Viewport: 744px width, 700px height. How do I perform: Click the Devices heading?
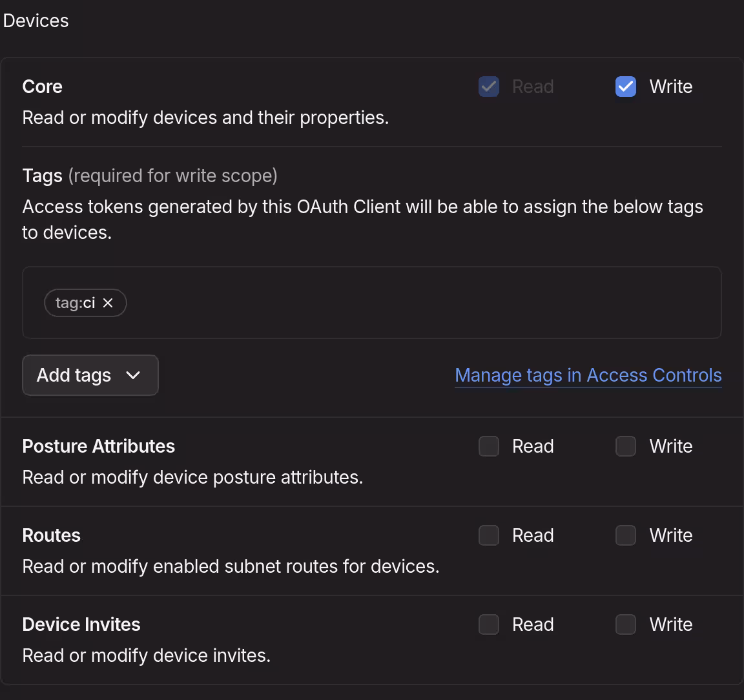[36, 20]
